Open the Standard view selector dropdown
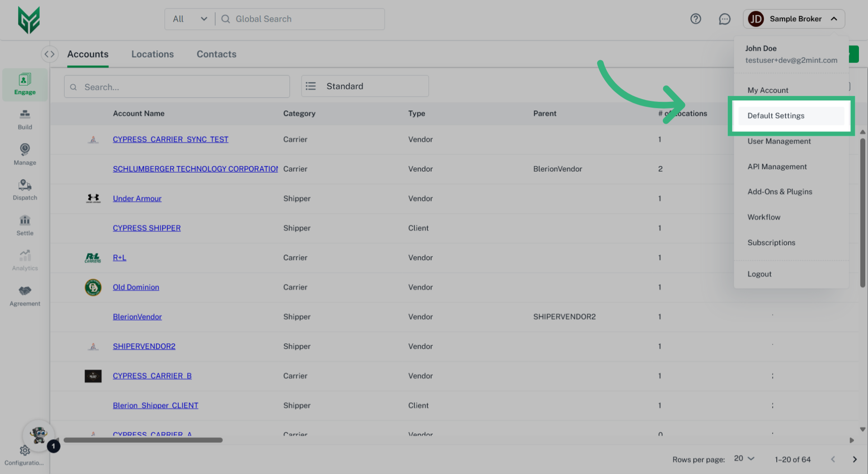The width and height of the screenshot is (868, 474). coord(364,86)
